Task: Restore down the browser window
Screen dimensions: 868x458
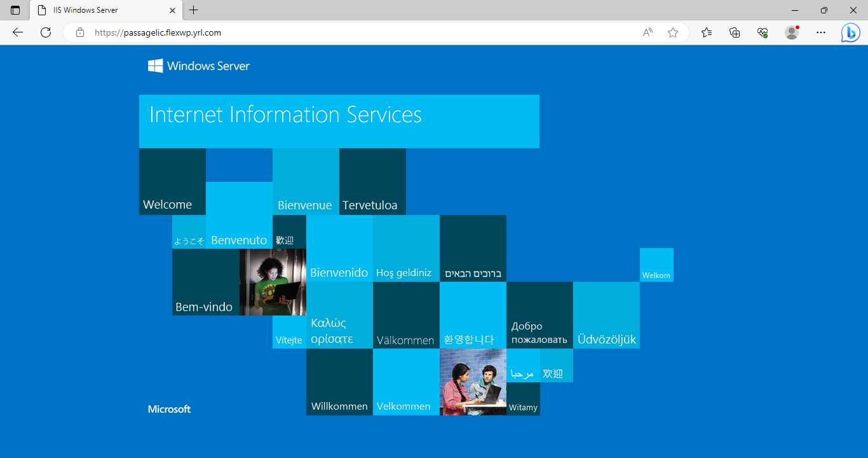Action: pos(824,10)
